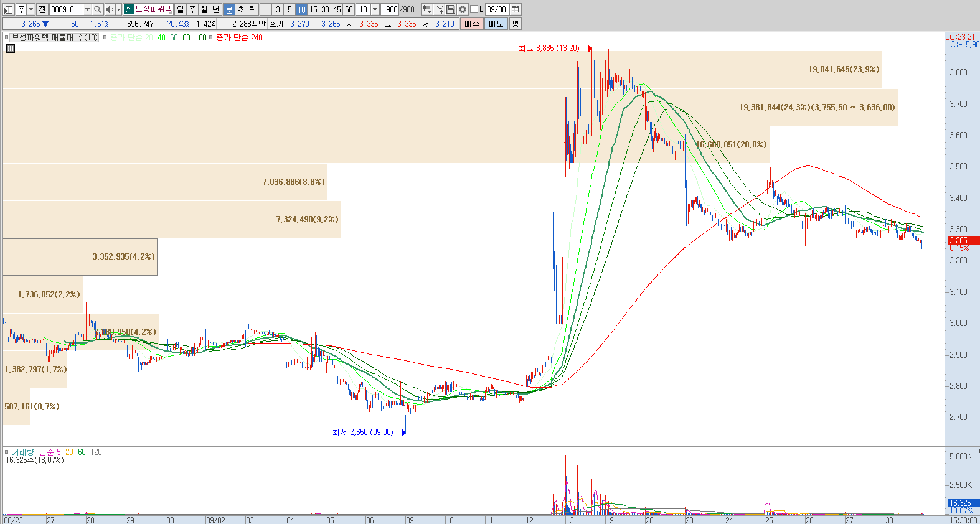Set interval to 45 minutes

[x=337, y=9]
